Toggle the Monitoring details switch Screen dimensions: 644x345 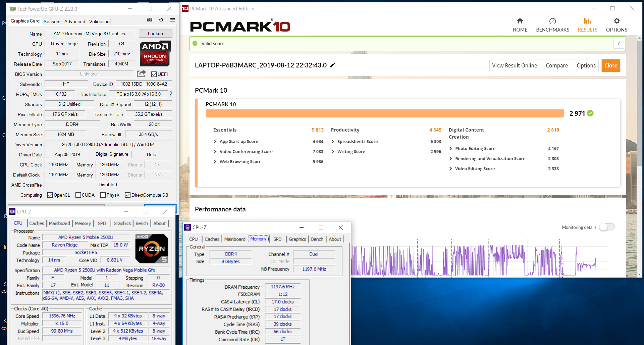[607, 227]
